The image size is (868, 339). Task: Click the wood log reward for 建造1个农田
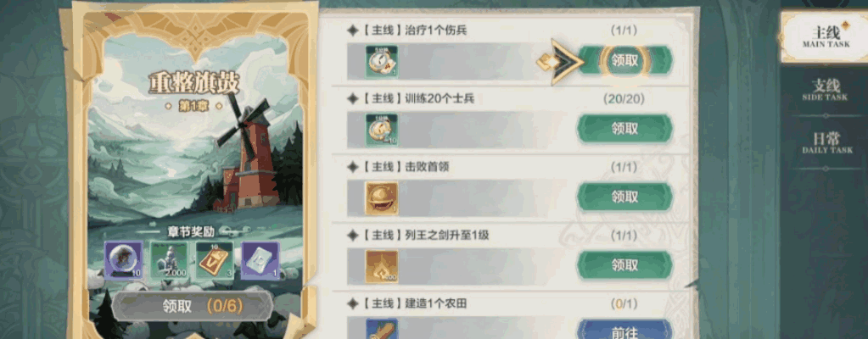click(x=382, y=329)
